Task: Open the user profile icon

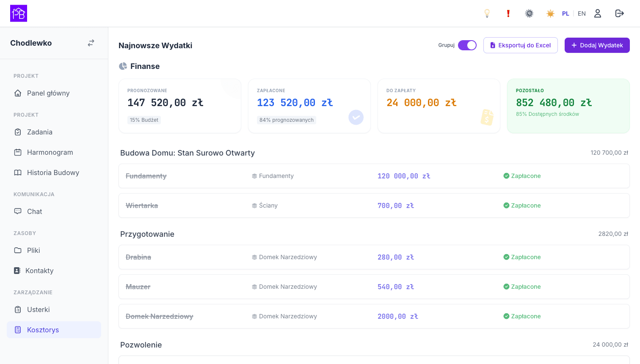Action: tap(598, 14)
